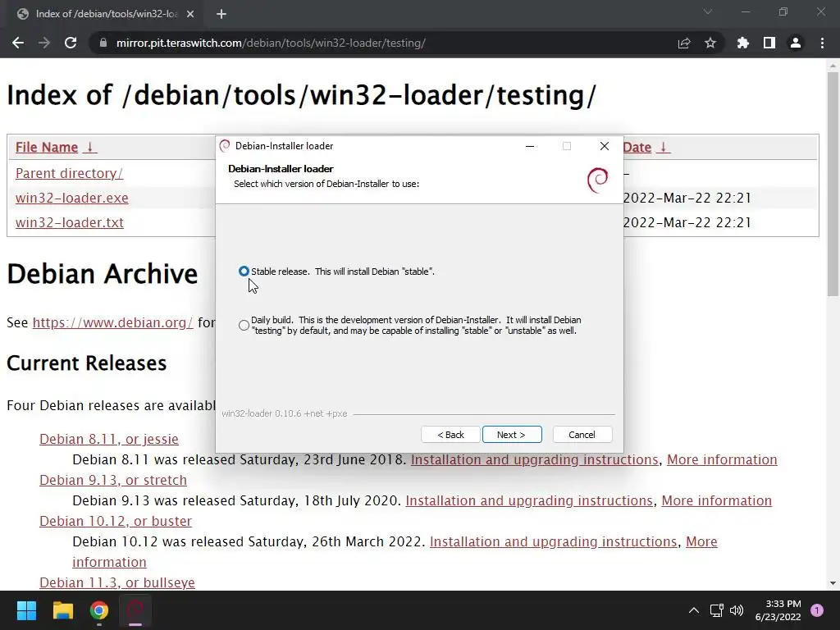
Task: Open the Windows Start menu
Action: pos(26,610)
